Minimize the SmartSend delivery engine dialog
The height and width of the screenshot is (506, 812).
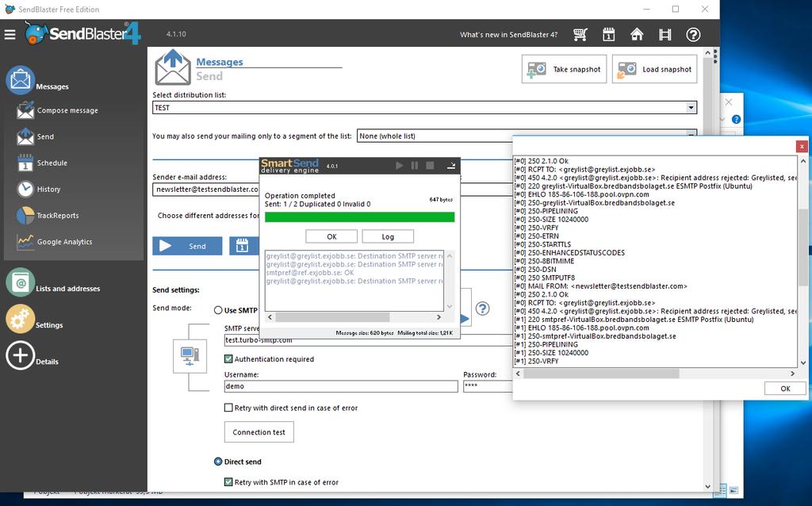tap(451, 165)
